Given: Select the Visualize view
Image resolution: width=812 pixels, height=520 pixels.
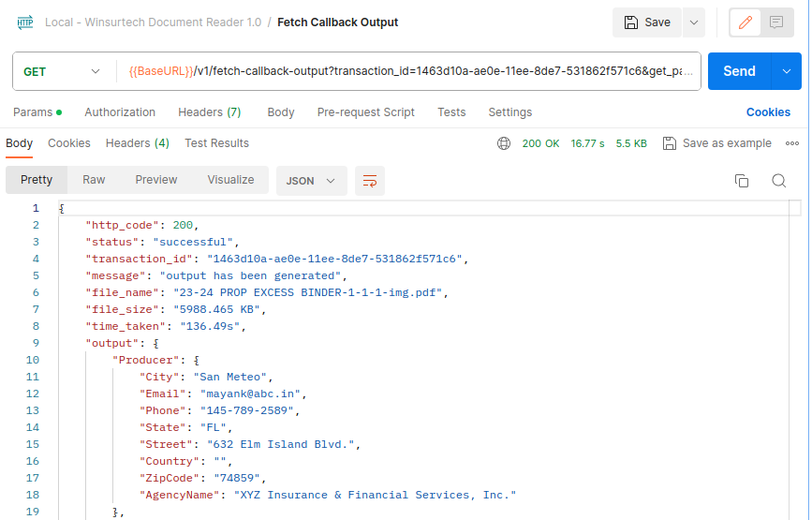Looking at the screenshot, I should pyautogui.click(x=230, y=180).
